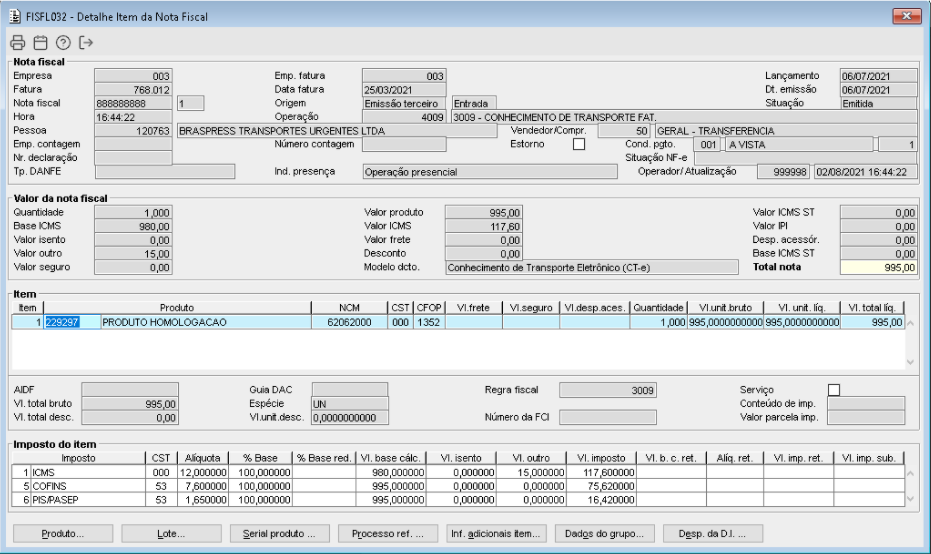The width and height of the screenshot is (931, 554).
Task: Click the Lote... button
Action: tap(171, 534)
